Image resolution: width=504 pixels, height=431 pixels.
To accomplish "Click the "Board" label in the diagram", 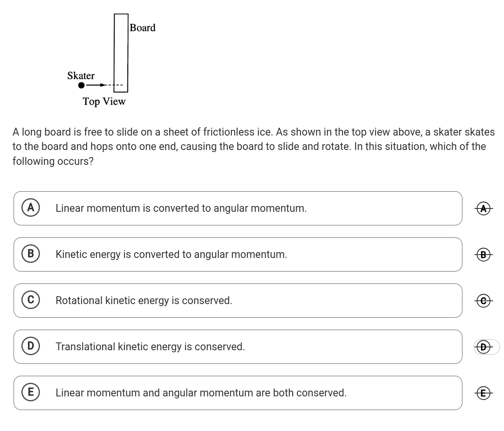I will [x=142, y=28].
